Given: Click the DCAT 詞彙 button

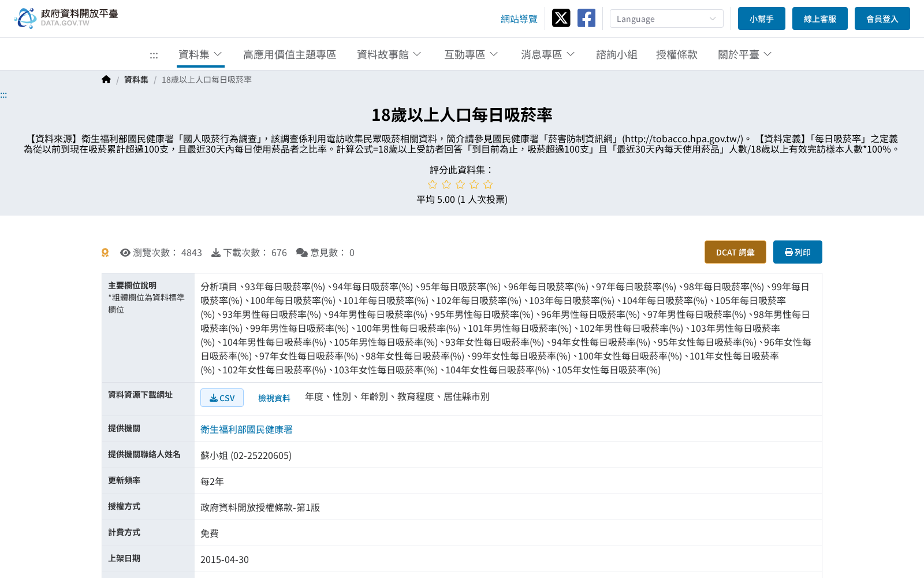Looking at the screenshot, I should coord(735,252).
